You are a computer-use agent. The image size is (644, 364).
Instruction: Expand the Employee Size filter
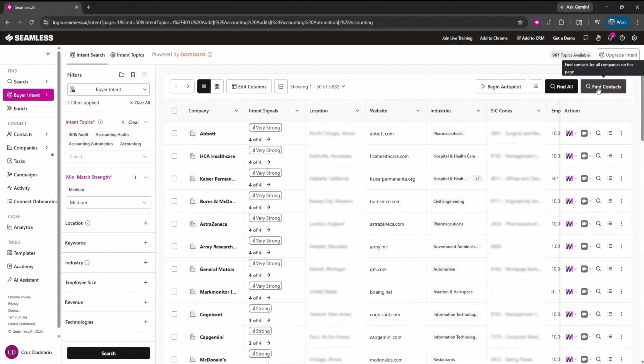click(146, 282)
